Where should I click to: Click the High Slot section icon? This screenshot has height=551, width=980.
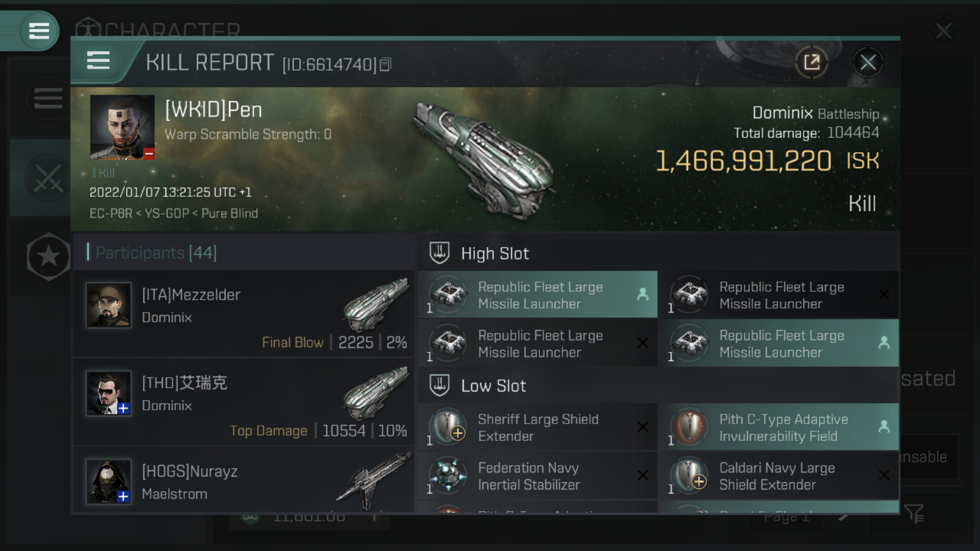(x=439, y=253)
